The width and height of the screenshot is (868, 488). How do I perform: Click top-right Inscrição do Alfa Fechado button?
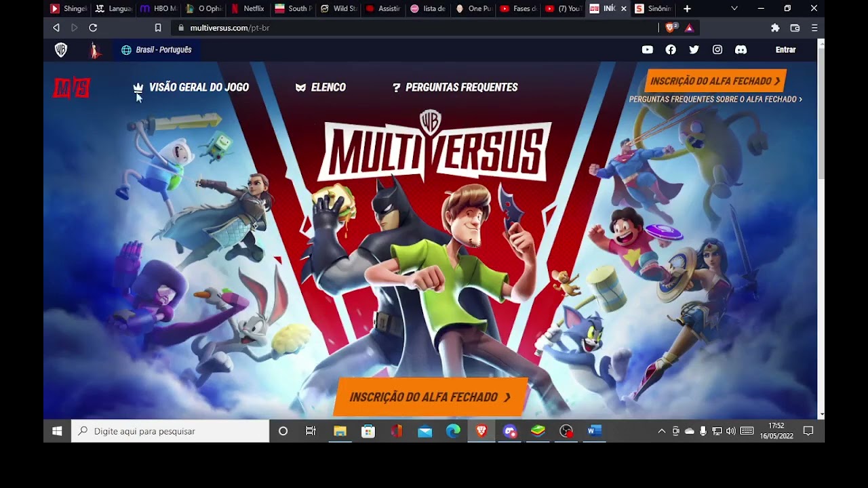715,81
